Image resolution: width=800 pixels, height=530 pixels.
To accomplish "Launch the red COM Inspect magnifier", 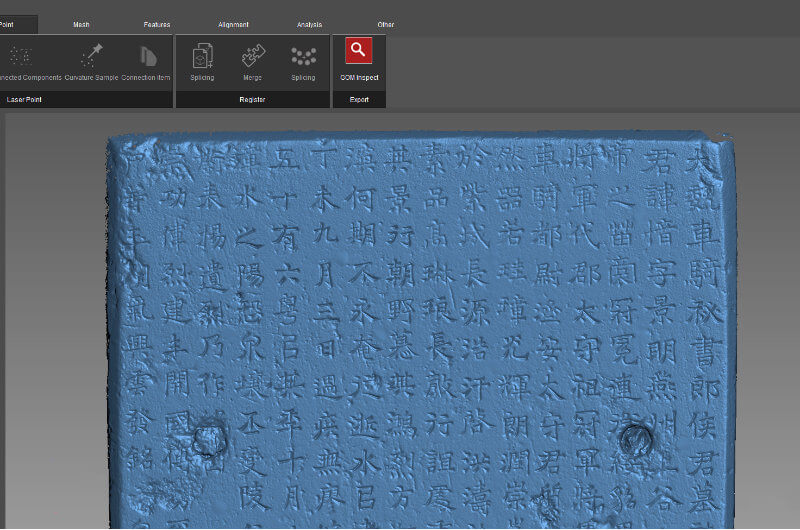I will (359, 59).
